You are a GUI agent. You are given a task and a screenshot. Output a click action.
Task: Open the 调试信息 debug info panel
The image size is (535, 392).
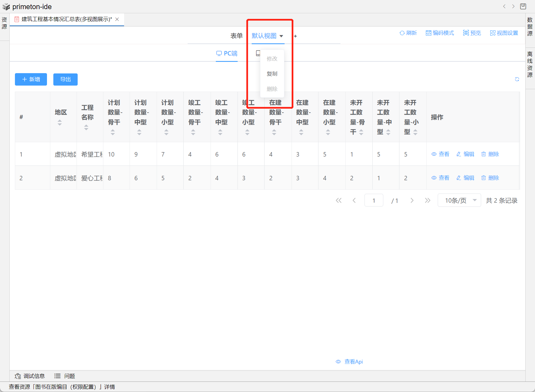coord(30,376)
